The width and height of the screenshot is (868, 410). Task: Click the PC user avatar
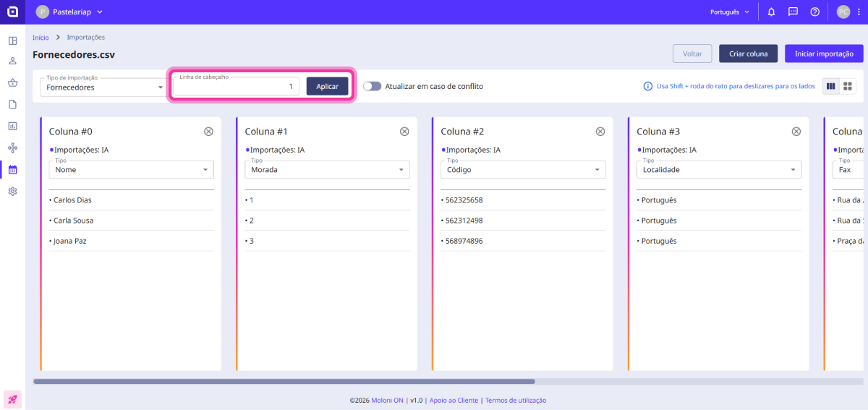click(843, 12)
